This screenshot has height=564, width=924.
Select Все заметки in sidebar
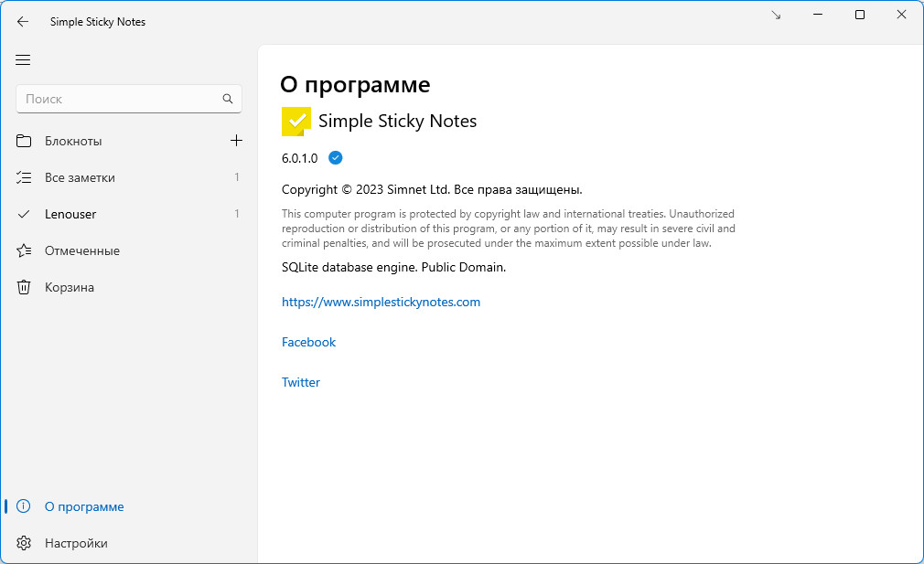pyautogui.click(x=80, y=177)
